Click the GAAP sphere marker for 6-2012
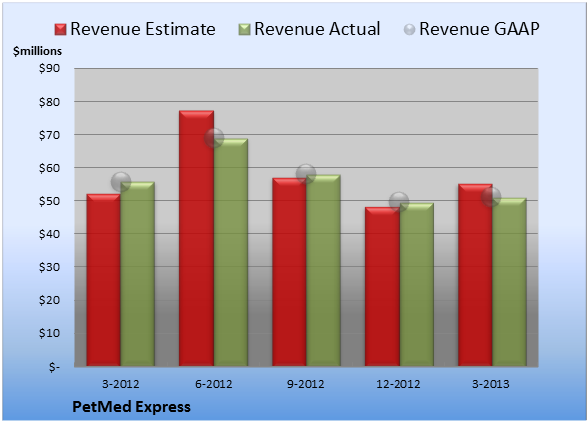Viewport: 588px width, 422px height. [214, 138]
